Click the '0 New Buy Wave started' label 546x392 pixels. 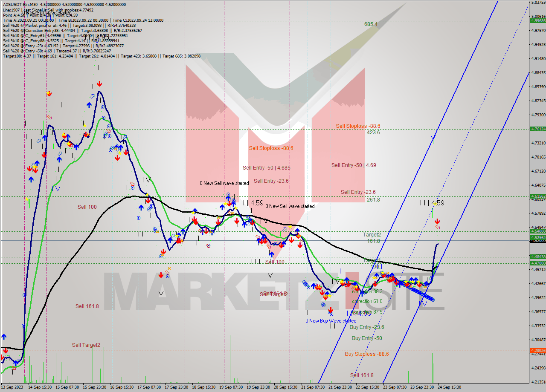331,321
